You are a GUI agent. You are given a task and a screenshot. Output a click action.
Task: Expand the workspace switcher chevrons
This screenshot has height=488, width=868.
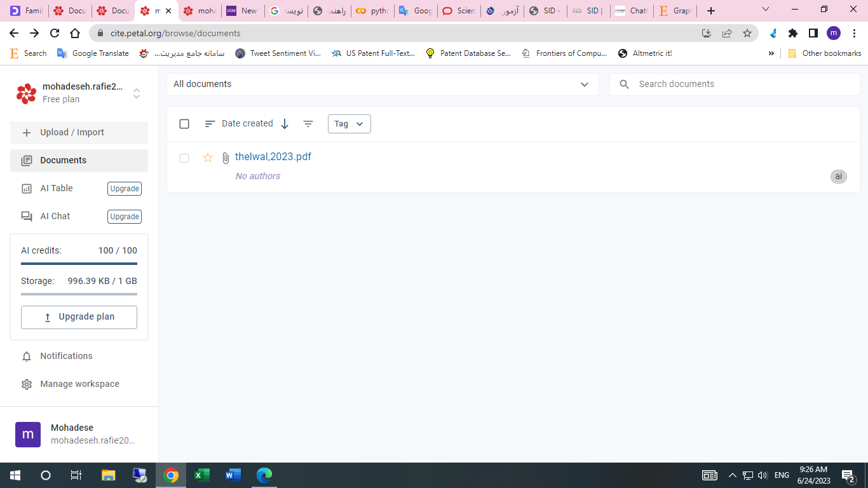click(x=137, y=93)
